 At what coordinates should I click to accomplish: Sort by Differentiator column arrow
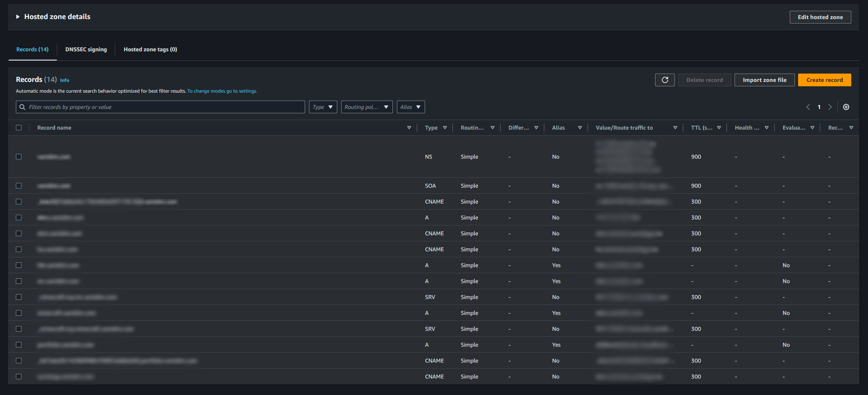(x=536, y=128)
